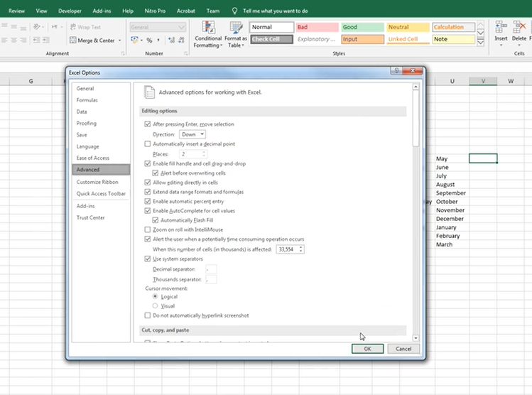Viewport: 532px width, 395px height.
Task: Open Alignment settings dialog launcher
Action: tap(122, 53)
